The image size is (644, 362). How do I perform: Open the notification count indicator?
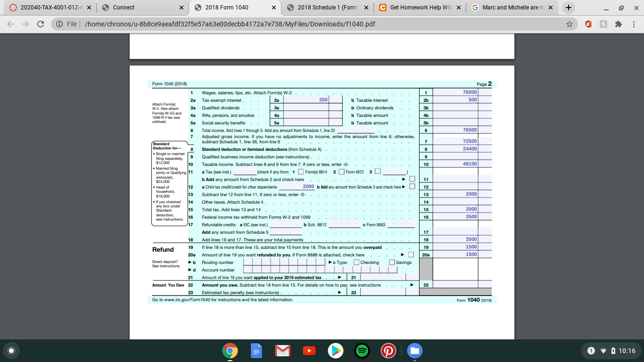pyautogui.click(x=591, y=351)
